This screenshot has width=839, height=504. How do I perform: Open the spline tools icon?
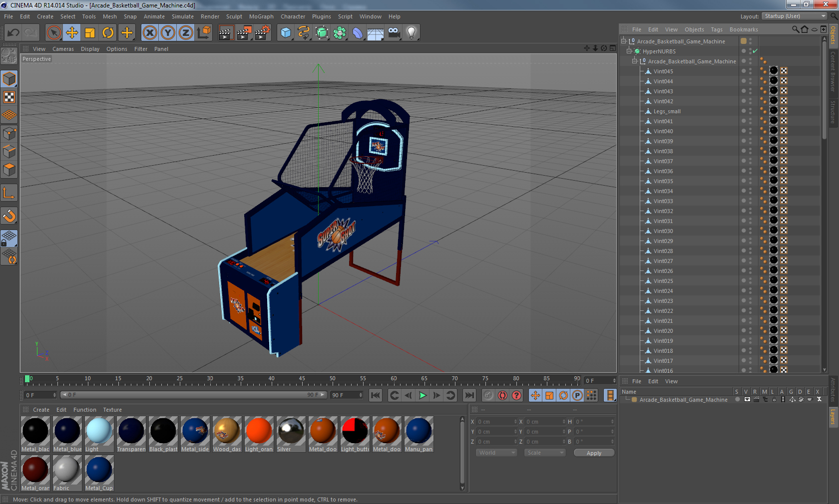point(304,33)
